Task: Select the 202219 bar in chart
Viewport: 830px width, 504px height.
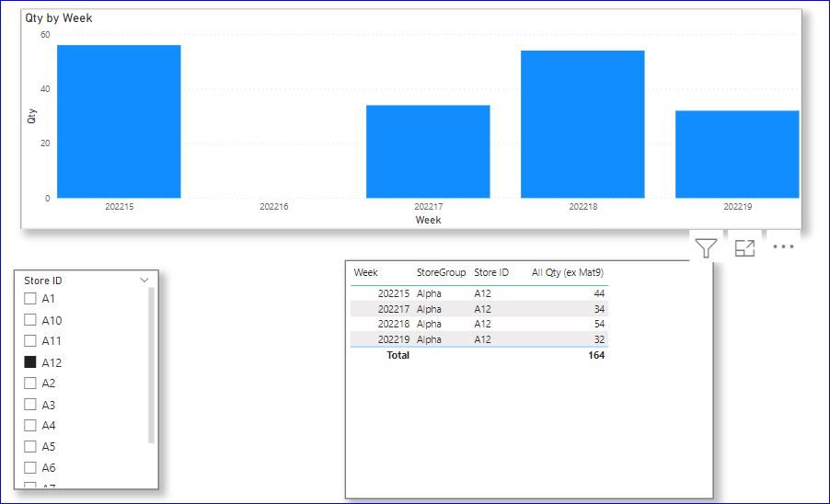Action: pos(737,155)
